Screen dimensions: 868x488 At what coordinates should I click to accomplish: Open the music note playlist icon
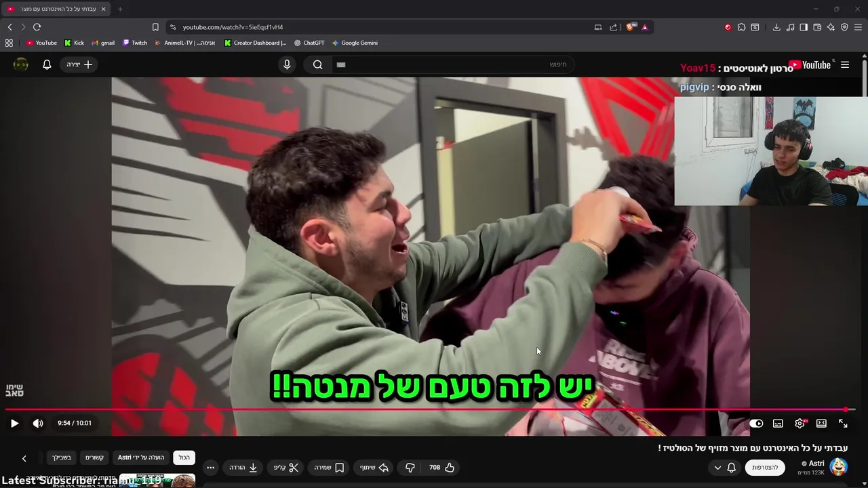pyautogui.click(x=790, y=27)
